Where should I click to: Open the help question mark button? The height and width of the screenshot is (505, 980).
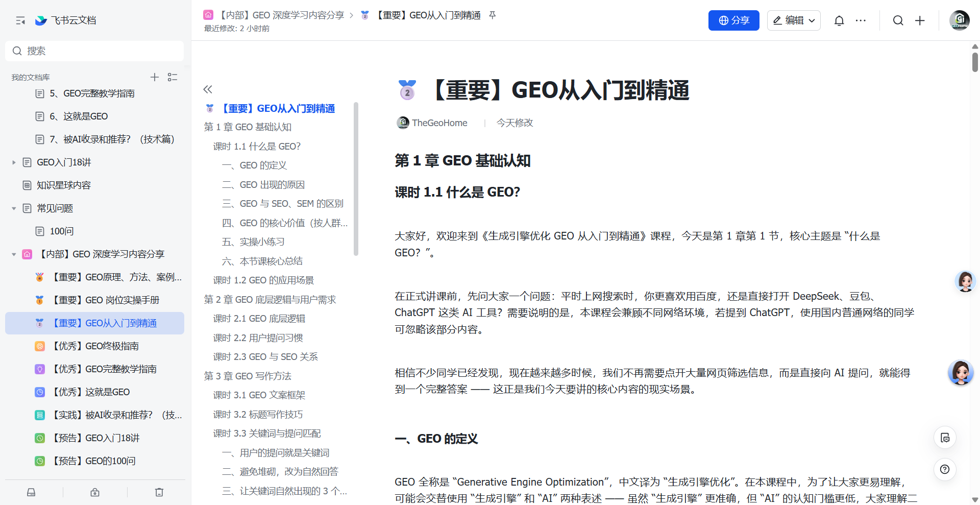pos(945,469)
